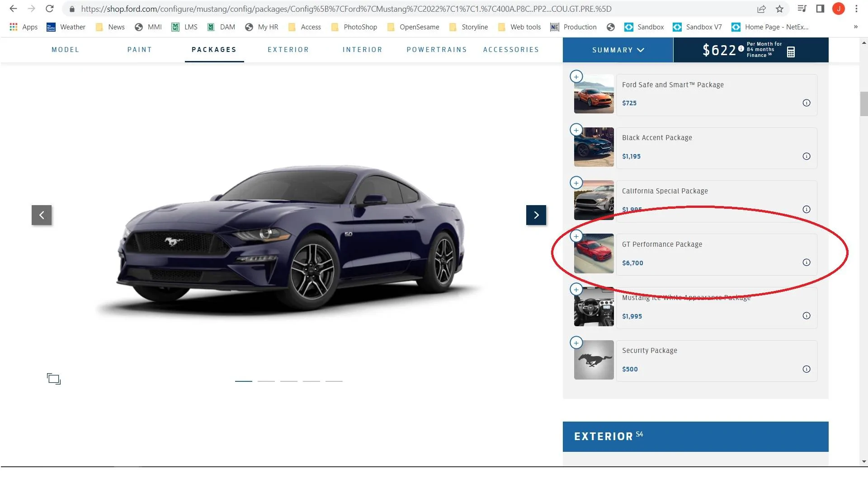The width and height of the screenshot is (868, 488).
Task: Open the browser side panel icon
Action: click(x=820, y=9)
